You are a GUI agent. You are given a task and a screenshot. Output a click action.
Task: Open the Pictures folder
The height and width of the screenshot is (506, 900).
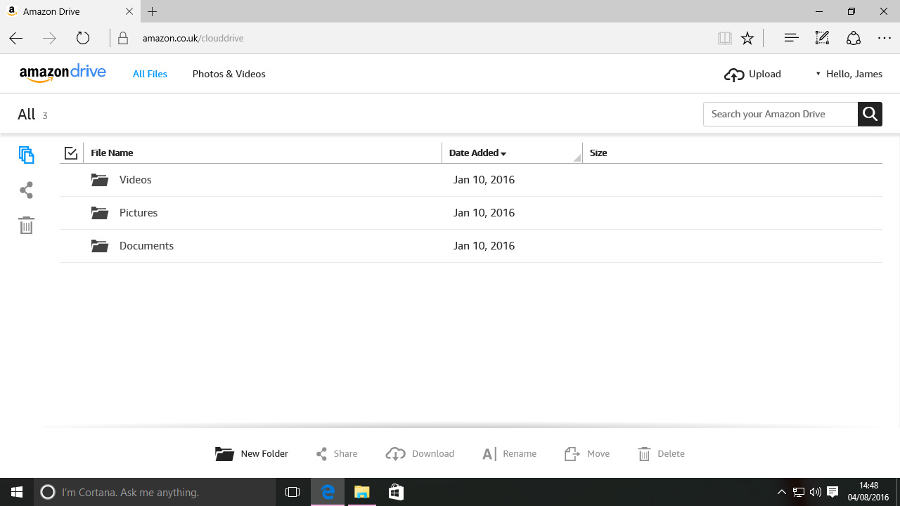tap(138, 213)
